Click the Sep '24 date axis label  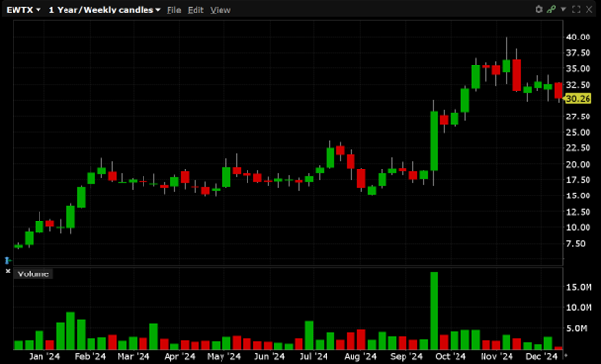tap(405, 356)
